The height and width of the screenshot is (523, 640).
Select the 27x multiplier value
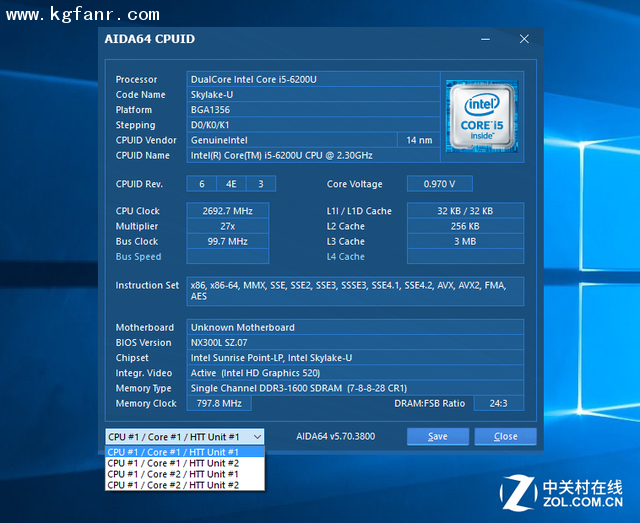(x=227, y=226)
